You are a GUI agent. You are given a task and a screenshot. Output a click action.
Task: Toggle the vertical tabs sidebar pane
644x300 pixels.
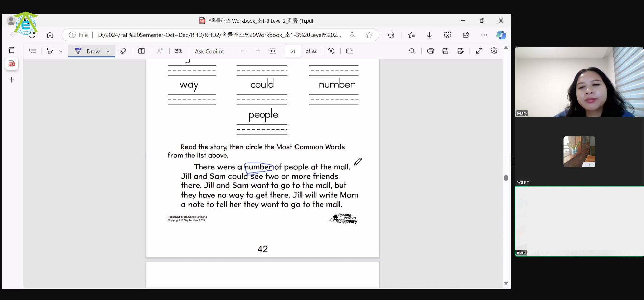11,50
